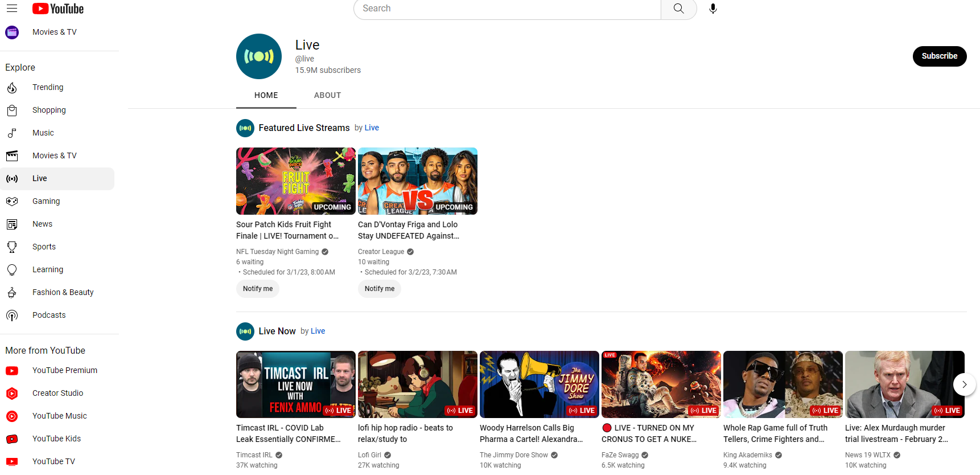Enable Notify me for Sour Patch Kids stream
Screen dimensions: 980x475
[x=258, y=289]
